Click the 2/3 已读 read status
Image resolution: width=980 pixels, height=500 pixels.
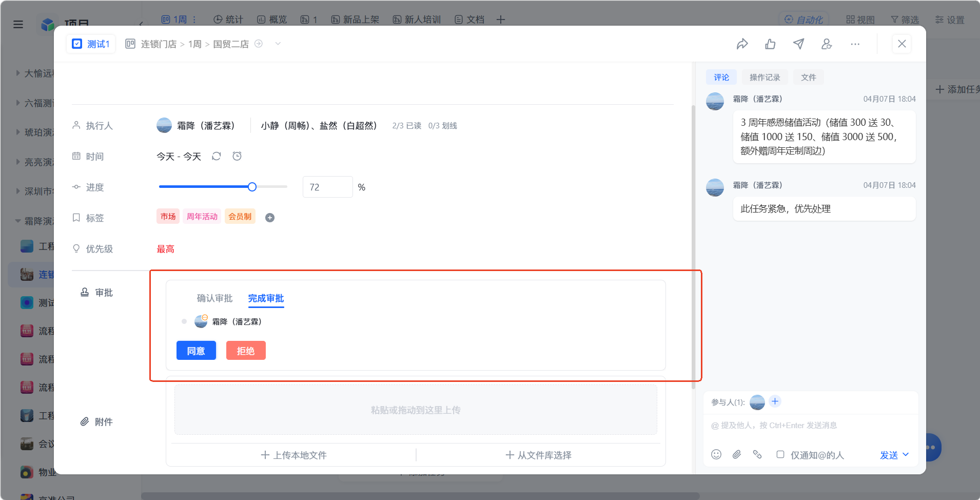pos(406,126)
